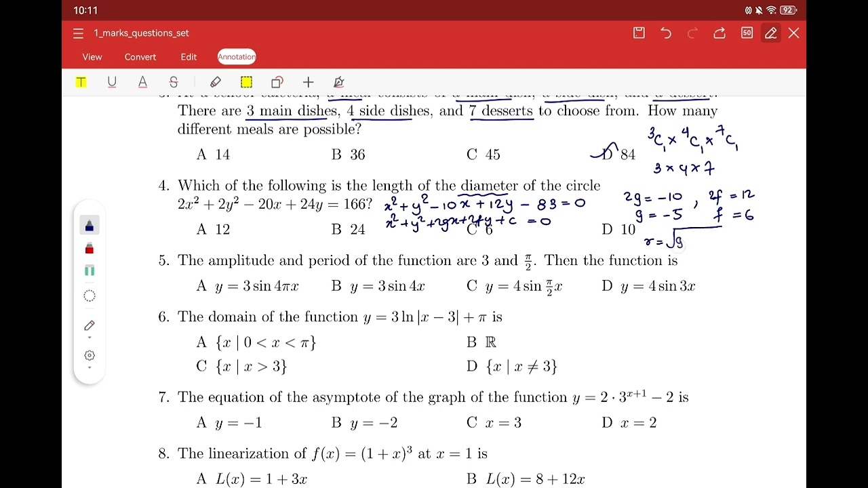Click option B 36 of the meals question
The height and width of the screenshot is (488, 868).
(349, 155)
